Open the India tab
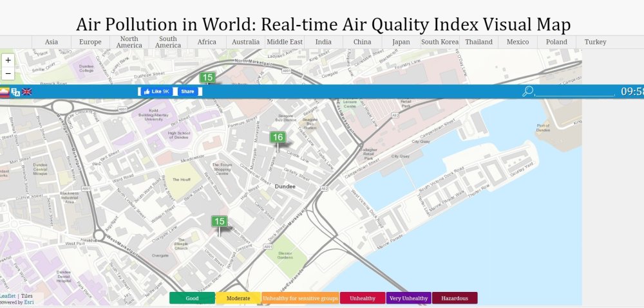The image size is (644, 308). click(323, 42)
